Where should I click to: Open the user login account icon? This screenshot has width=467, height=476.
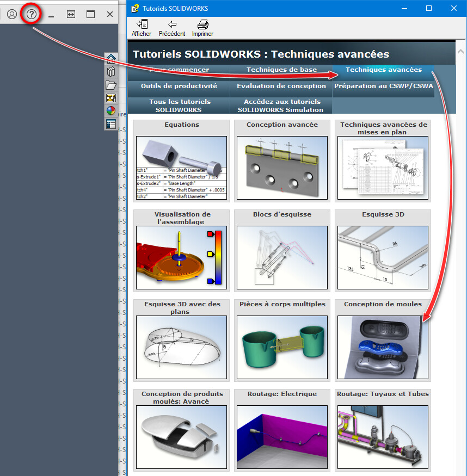(x=11, y=14)
